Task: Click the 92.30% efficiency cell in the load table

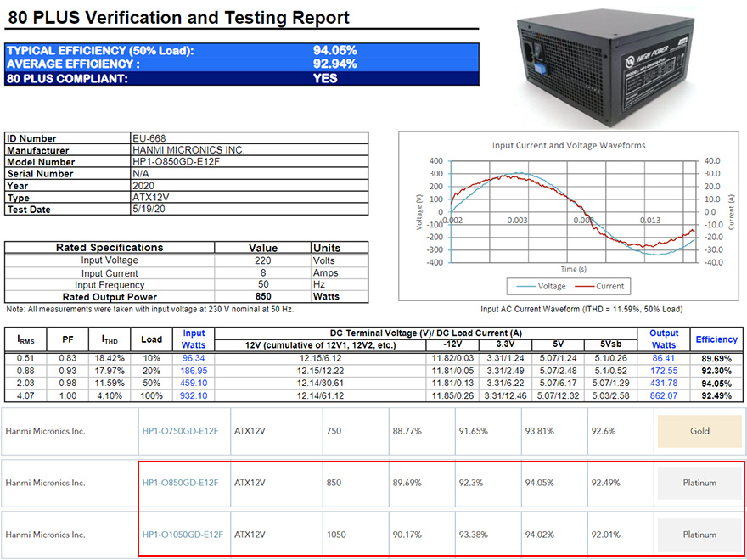Action: coord(716,371)
